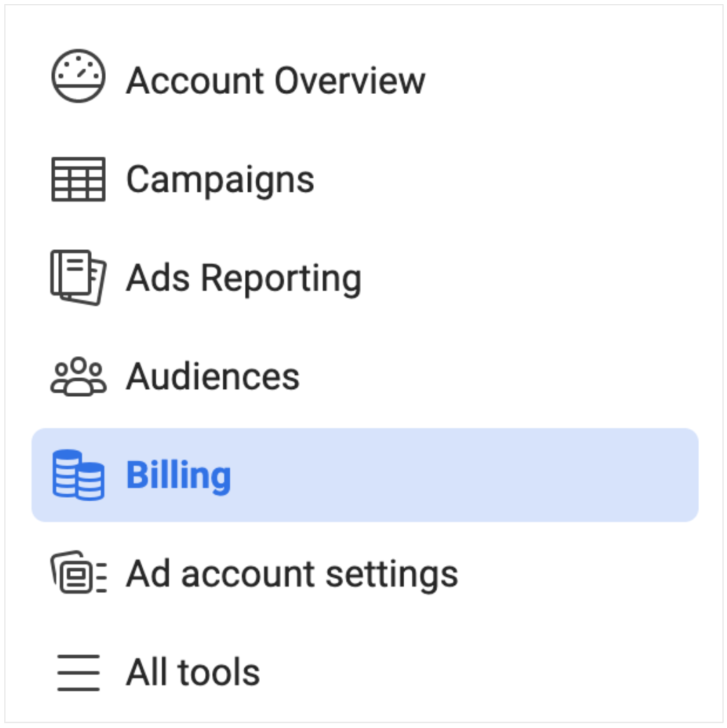Click the blue coin stacks Billing icon
The width and height of the screenshot is (727, 728).
[x=78, y=475]
